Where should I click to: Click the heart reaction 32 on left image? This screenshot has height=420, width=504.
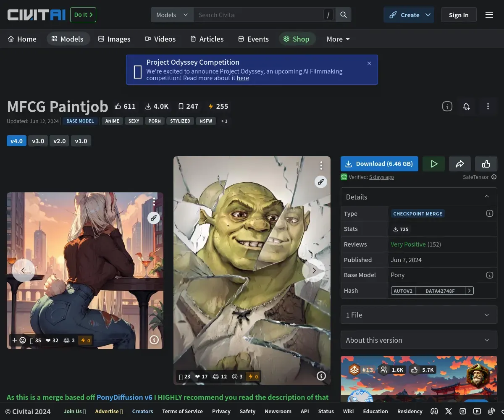coord(52,340)
